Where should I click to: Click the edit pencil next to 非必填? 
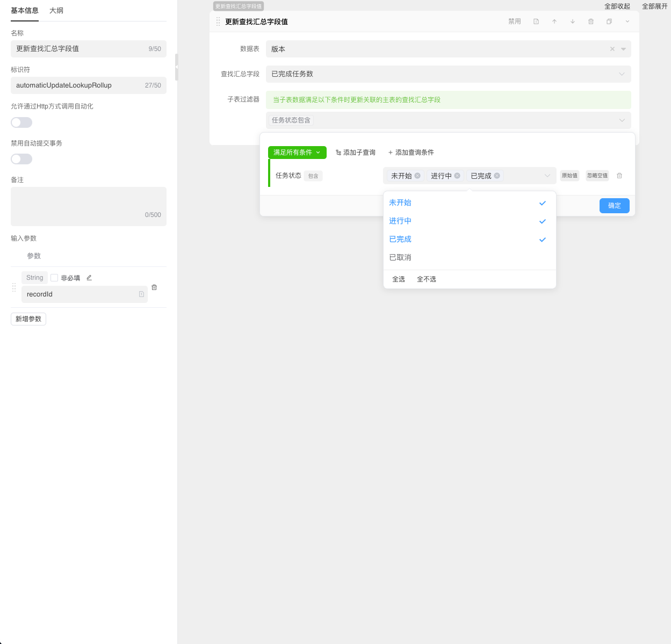89,278
